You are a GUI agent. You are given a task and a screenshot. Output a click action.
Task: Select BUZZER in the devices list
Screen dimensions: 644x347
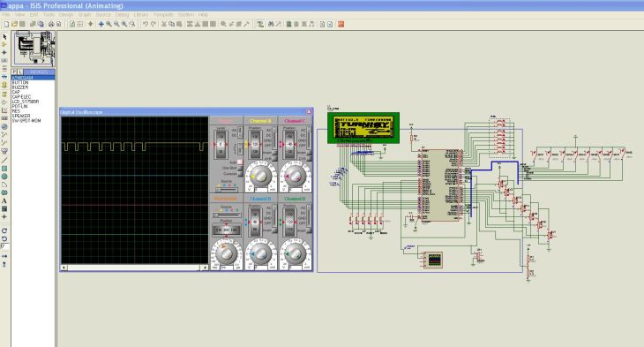click(x=20, y=87)
